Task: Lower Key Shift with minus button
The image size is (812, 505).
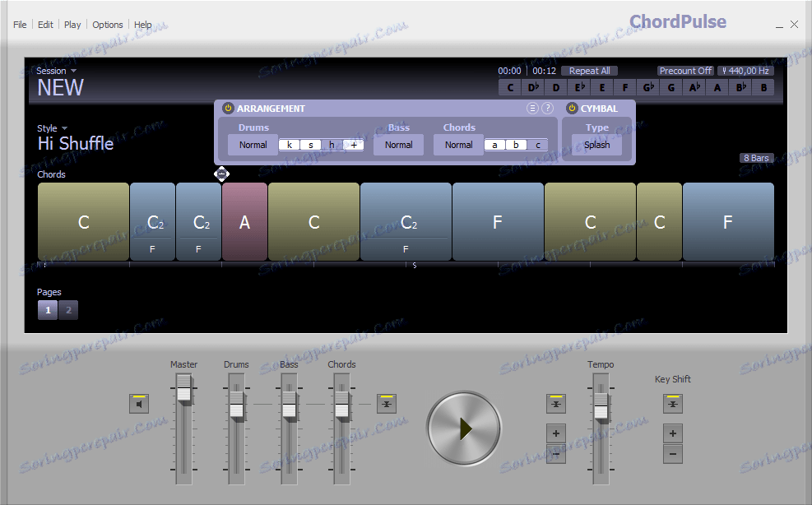Action: click(x=673, y=454)
